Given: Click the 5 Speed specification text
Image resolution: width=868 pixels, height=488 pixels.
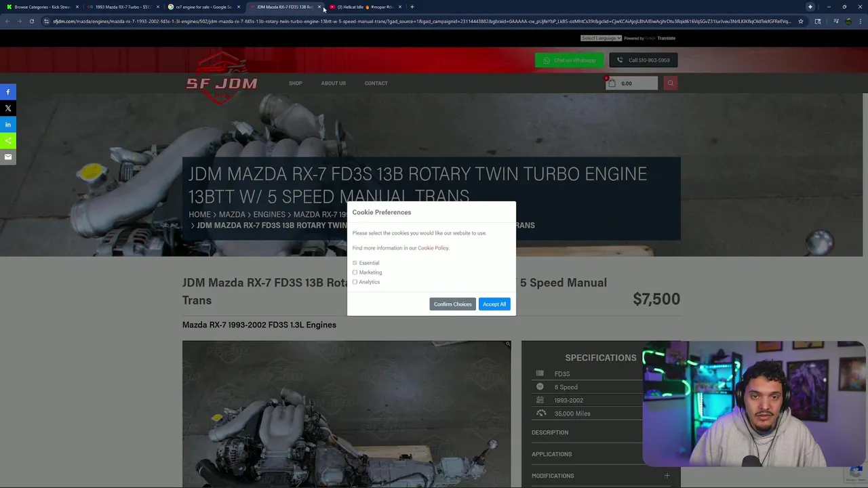Looking at the screenshot, I should (566, 387).
